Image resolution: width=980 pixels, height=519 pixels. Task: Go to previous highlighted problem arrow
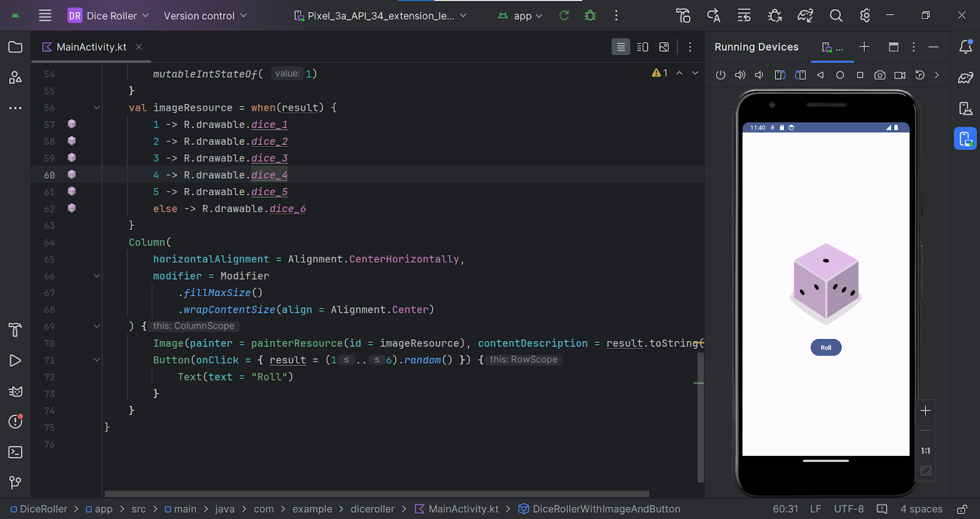coord(679,73)
